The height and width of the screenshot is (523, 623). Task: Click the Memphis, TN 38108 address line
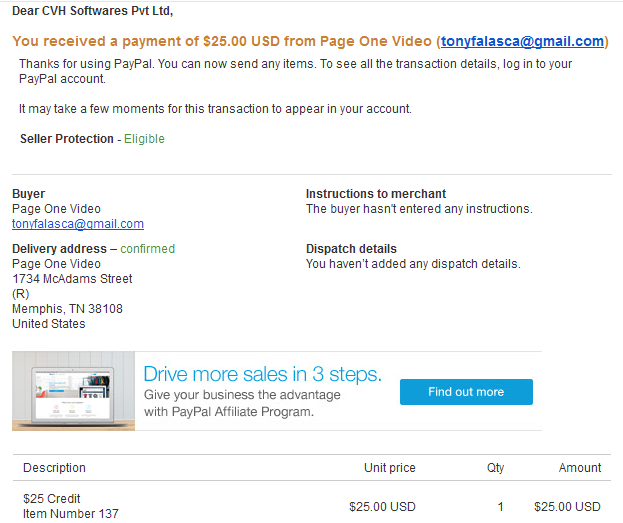tap(68, 309)
